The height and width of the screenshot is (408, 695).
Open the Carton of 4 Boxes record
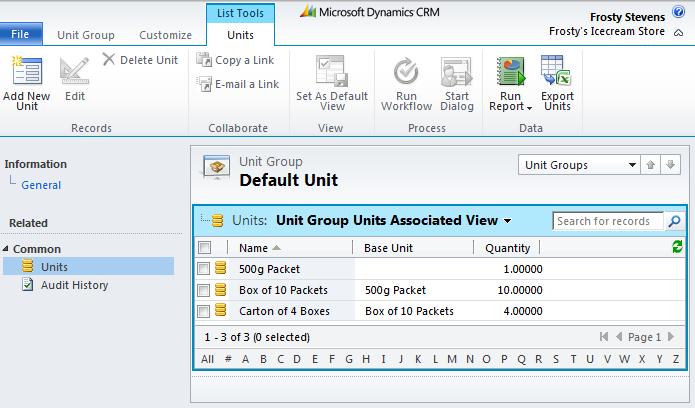pos(285,311)
